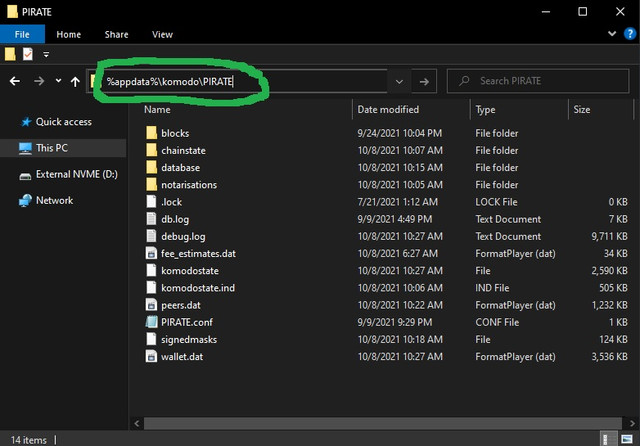Open the Home ribbon tab
This screenshot has width=640, height=446.
coord(69,34)
